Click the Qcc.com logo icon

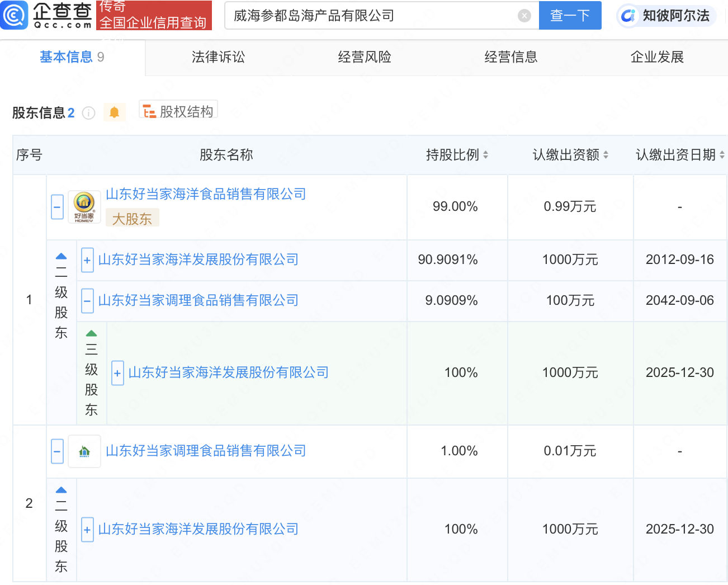point(14,15)
